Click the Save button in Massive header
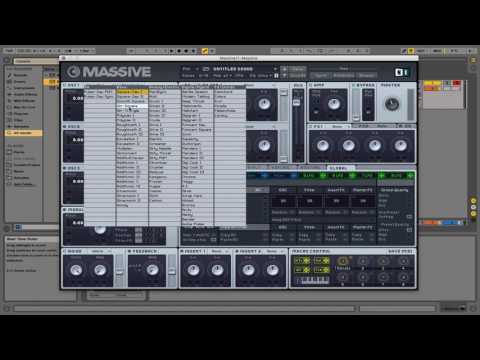This screenshot has height=360, width=480. (298, 69)
